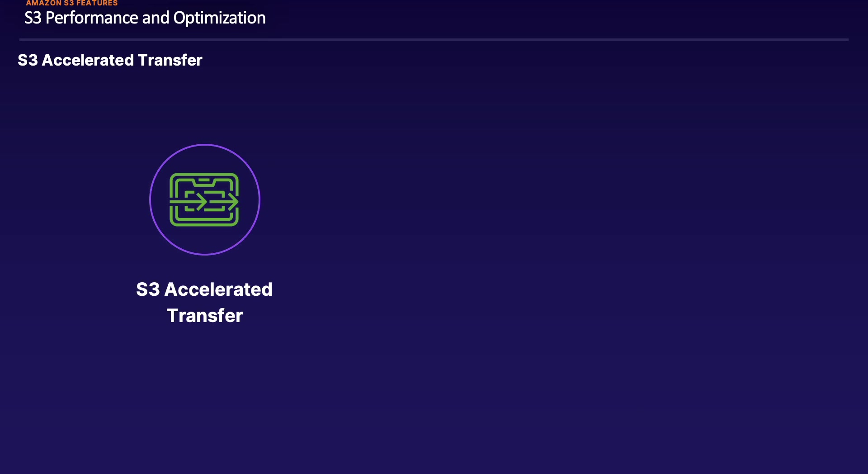
Task: Click the word Optimization in the title
Action: coord(219,18)
